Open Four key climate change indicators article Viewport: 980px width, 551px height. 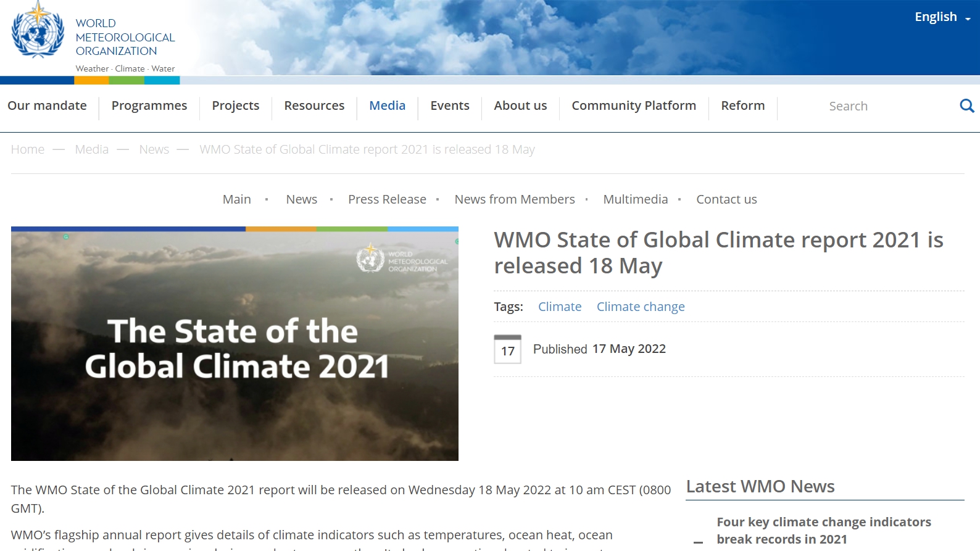pos(823,531)
